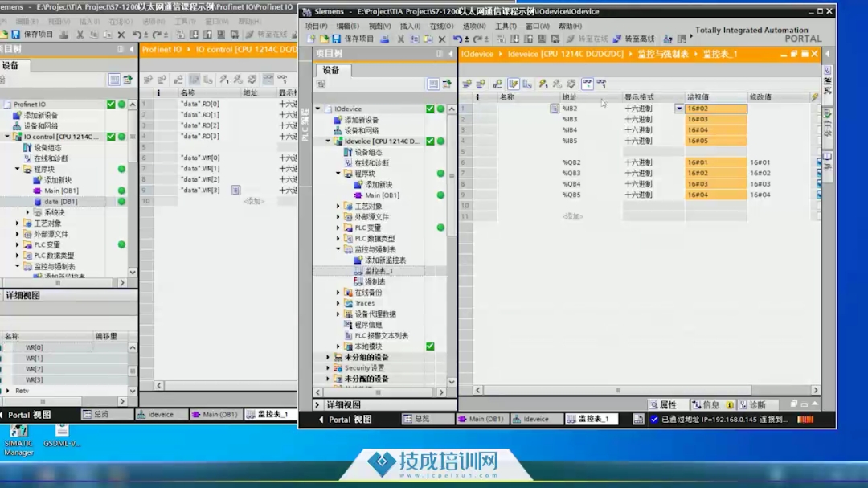Click the orange monitor value 16#01 for %QB2
This screenshot has width=868, height=488.
pos(716,162)
